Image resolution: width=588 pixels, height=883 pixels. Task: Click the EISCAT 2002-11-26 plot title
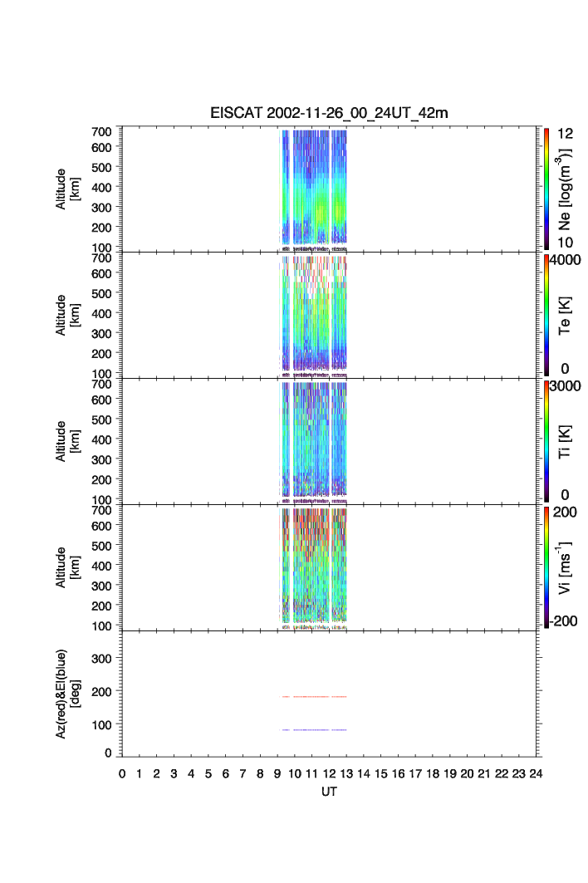[328, 114]
